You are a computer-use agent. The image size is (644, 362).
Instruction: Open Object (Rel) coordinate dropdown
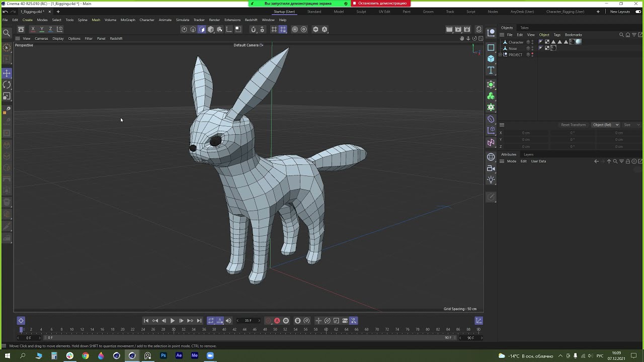pyautogui.click(x=606, y=125)
